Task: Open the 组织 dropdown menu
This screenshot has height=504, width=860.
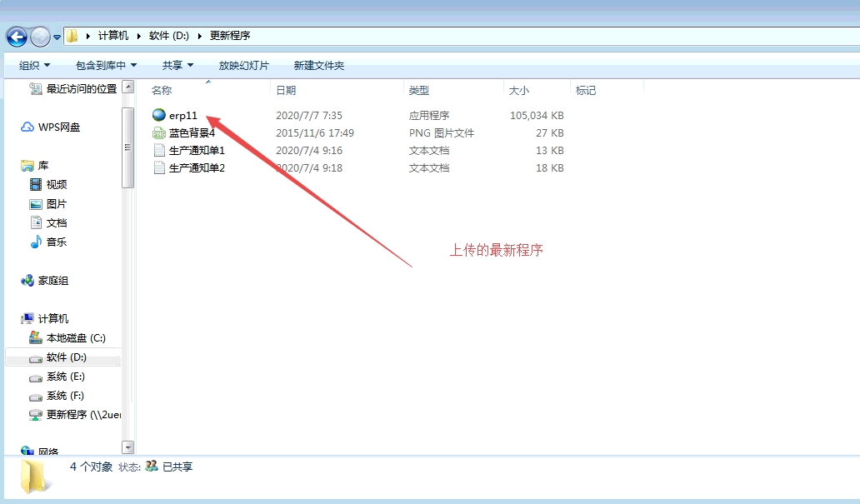Action: point(34,65)
